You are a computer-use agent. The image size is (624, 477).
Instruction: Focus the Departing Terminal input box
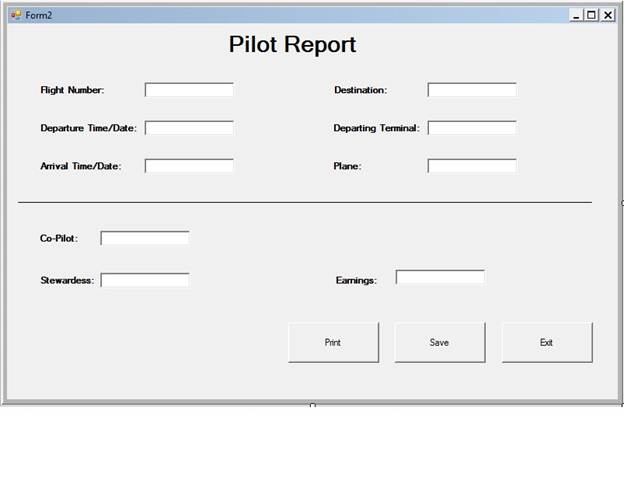coord(472,128)
